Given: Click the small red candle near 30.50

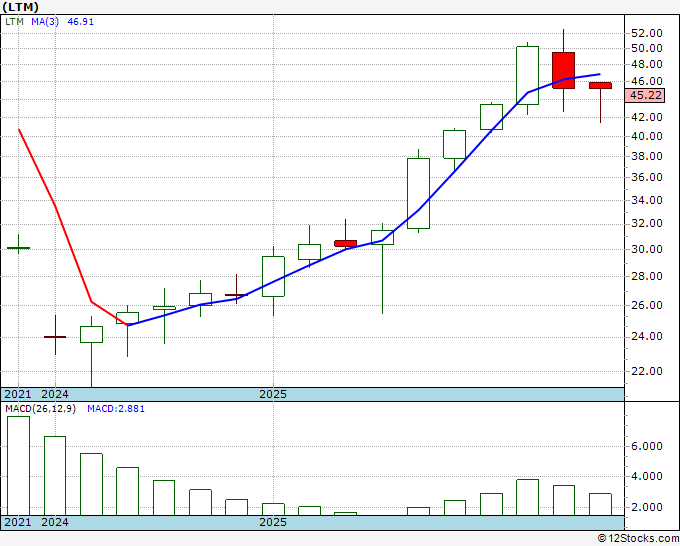Looking at the screenshot, I should [346, 243].
